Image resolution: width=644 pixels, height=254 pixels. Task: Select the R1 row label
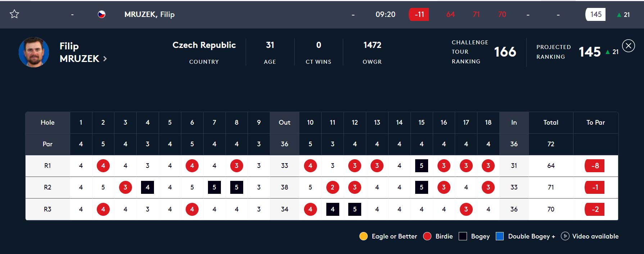(x=47, y=166)
